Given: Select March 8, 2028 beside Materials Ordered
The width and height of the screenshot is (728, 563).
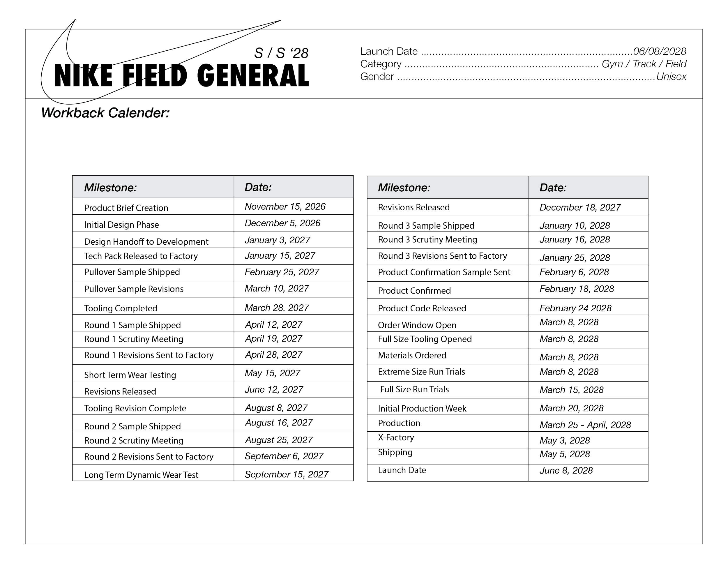Looking at the screenshot, I should [x=569, y=357].
